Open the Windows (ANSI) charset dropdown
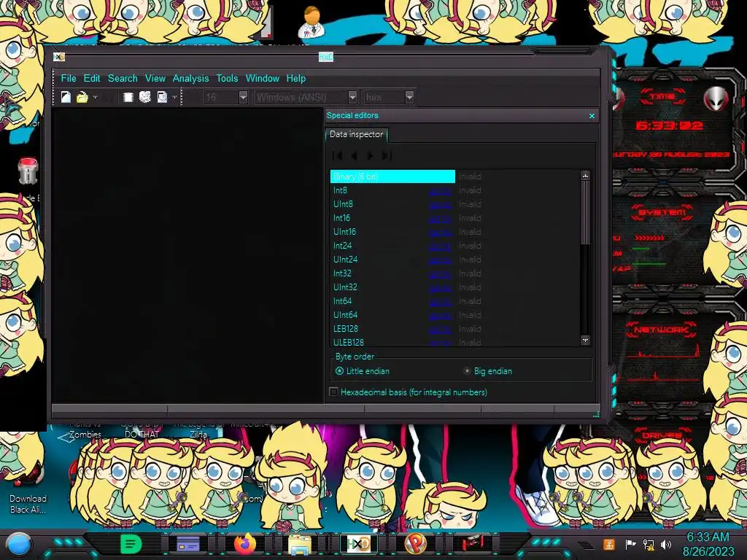747x560 pixels. coord(352,97)
